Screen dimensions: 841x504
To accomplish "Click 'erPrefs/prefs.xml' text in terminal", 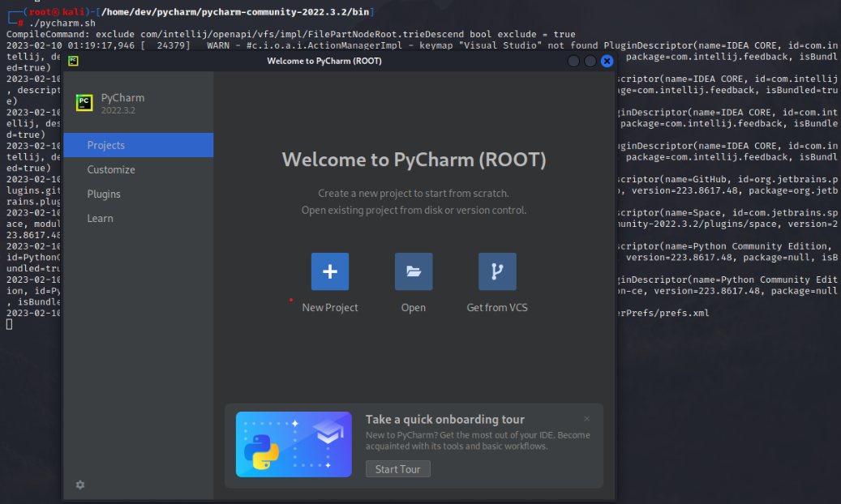I will tap(663, 313).
